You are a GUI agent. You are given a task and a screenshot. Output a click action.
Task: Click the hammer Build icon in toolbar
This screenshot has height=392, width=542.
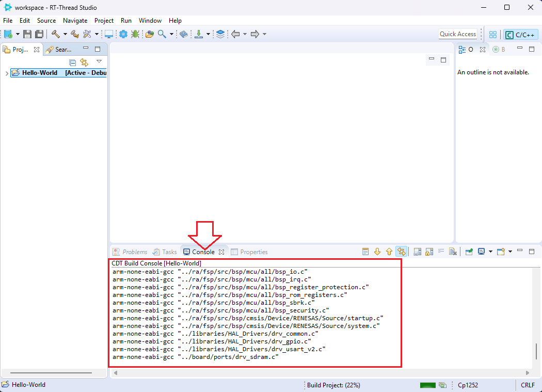click(x=55, y=34)
